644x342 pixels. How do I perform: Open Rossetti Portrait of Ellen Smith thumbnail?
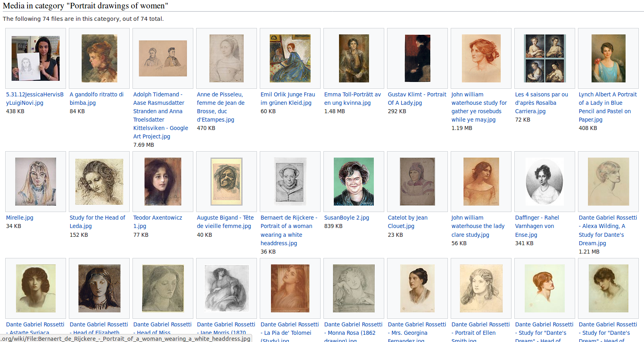pos(481,288)
